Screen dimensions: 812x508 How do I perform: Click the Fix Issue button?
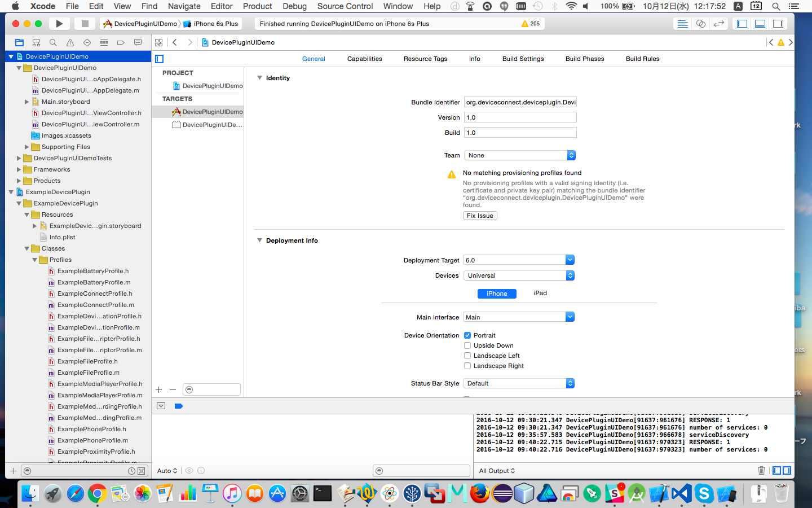[x=480, y=216]
